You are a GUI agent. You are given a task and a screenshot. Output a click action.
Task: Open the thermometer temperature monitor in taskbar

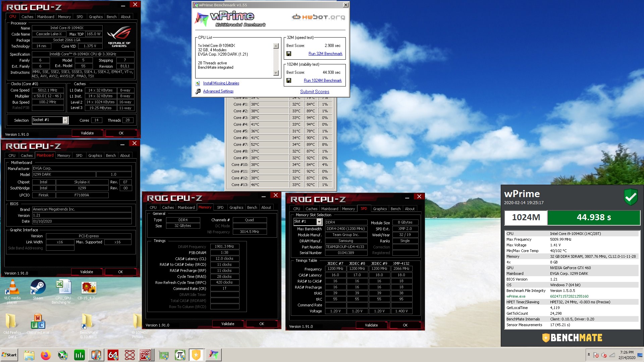96,355
